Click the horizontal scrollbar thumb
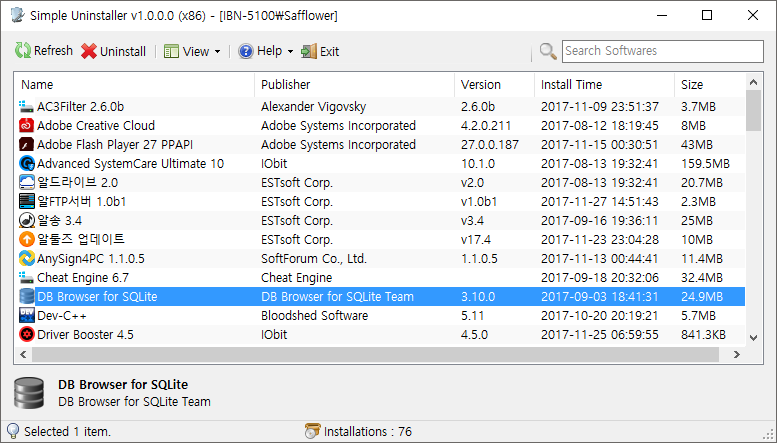The width and height of the screenshot is (777, 443). coord(376,354)
